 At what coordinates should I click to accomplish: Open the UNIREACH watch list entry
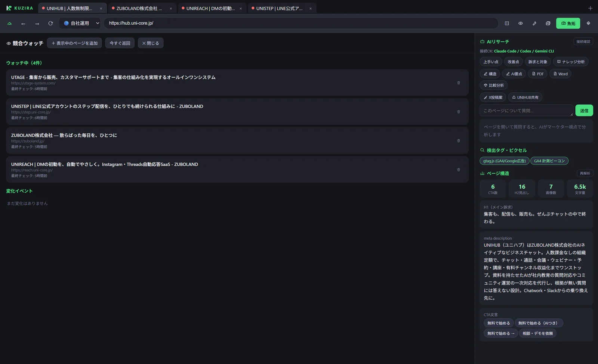(x=237, y=169)
